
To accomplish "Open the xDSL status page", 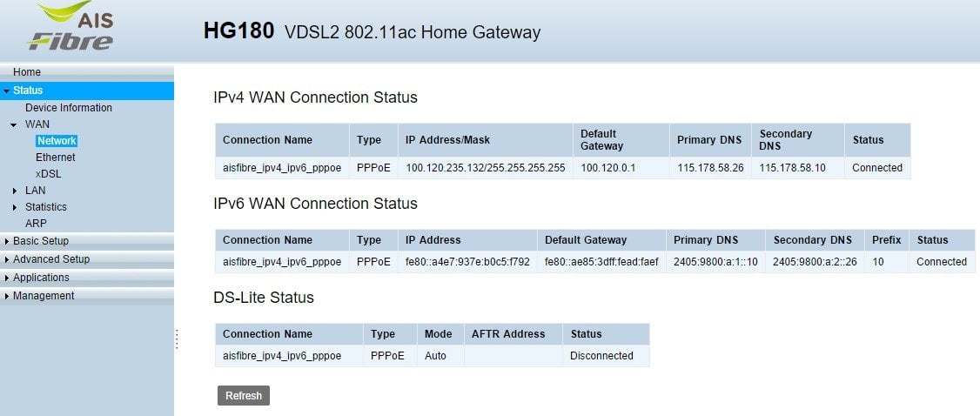I will pos(48,174).
